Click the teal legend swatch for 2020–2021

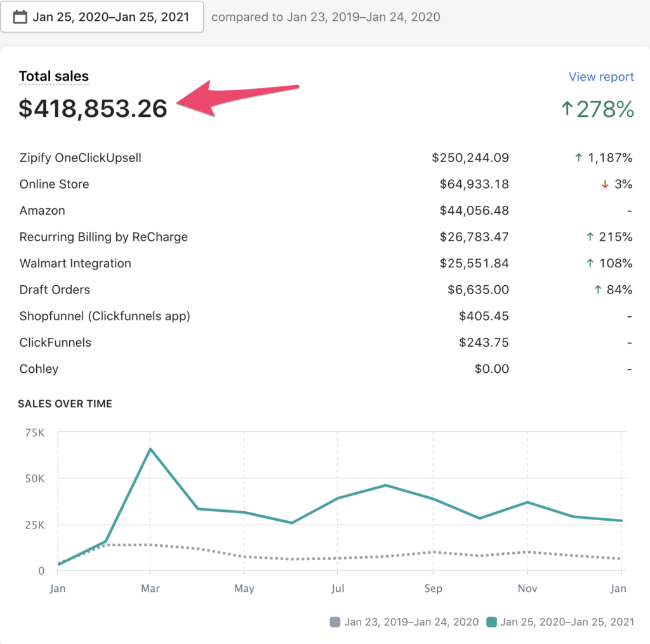click(491, 622)
